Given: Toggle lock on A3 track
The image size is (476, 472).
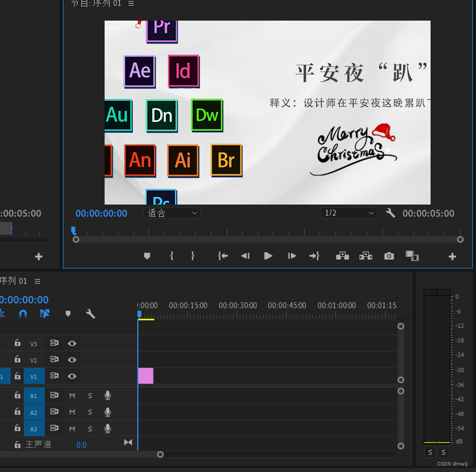Looking at the screenshot, I should point(17,428).
